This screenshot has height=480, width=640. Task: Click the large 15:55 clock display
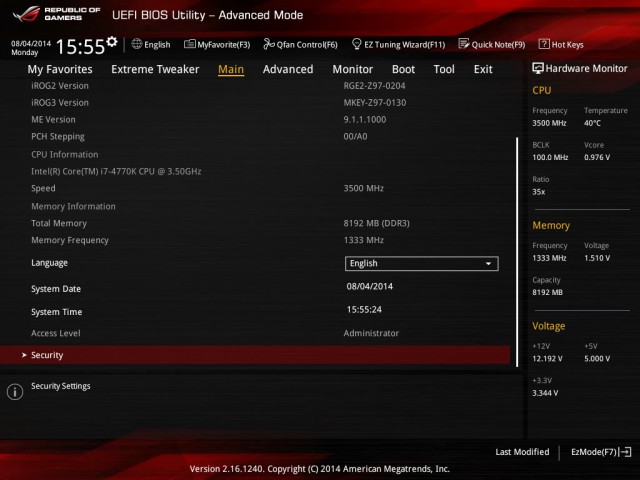point(80,47)
